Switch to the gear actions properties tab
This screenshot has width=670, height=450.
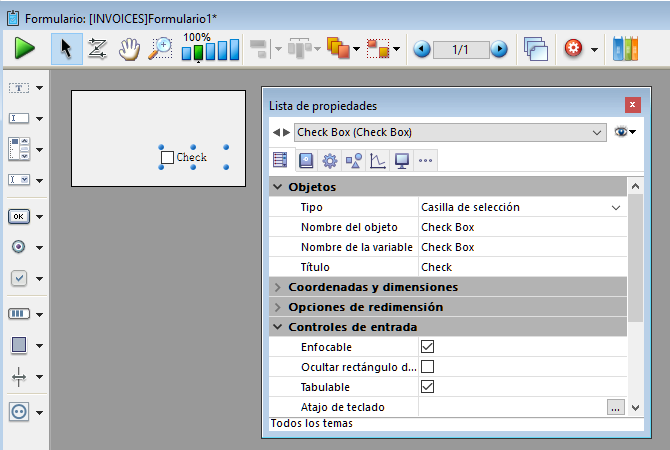click(329, 160)
